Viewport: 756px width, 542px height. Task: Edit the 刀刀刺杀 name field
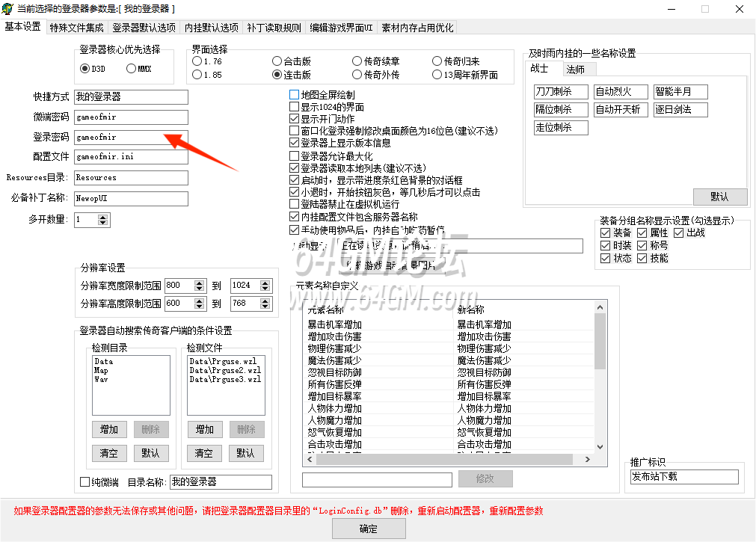click(x=562, y=92)
